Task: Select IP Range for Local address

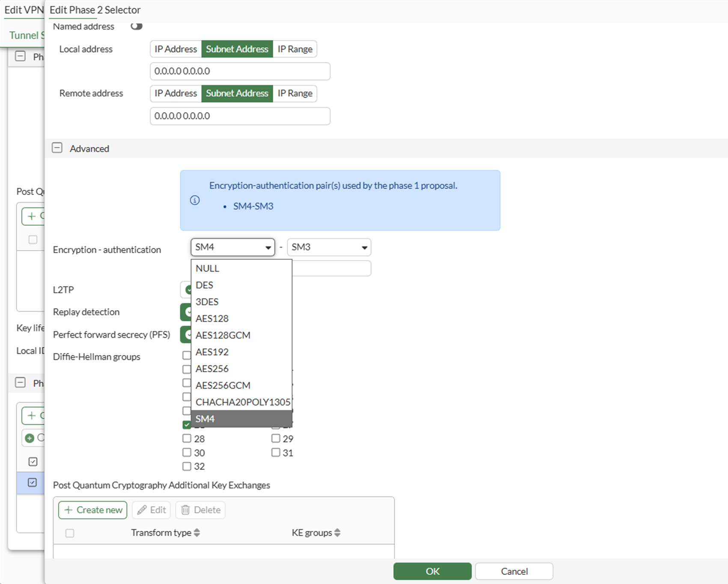Action: [x=295, y=49]
